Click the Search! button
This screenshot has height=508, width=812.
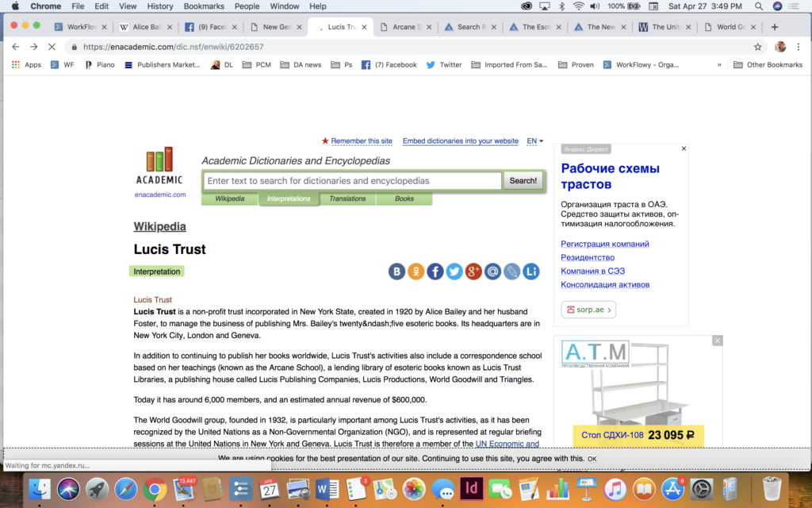[x=523, y=180]
